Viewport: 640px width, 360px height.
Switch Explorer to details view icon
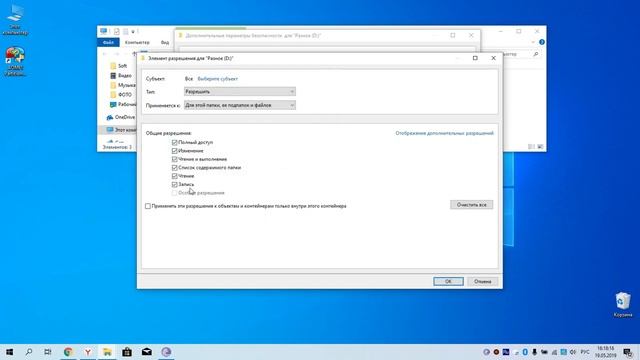click(531, 147)
